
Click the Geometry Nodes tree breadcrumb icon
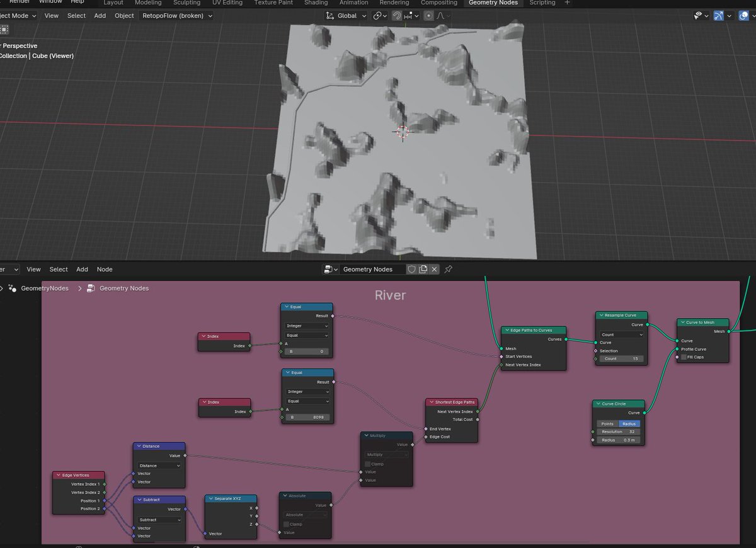(91, 288)
